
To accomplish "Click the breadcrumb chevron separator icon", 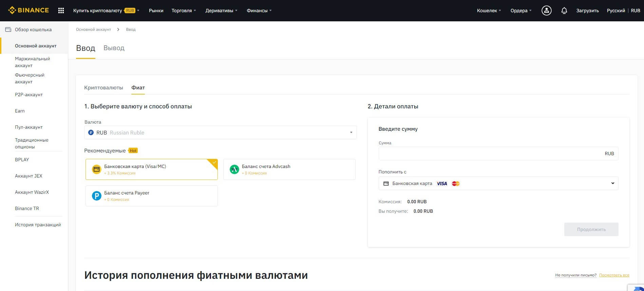I will point(118,29).
